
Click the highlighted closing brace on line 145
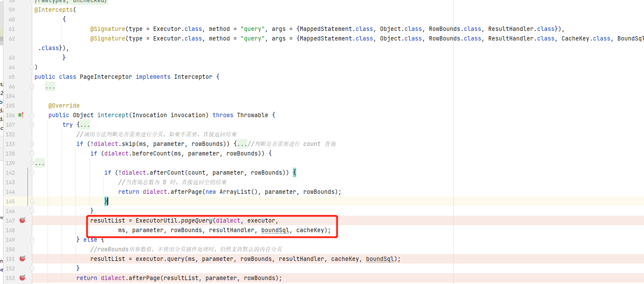(x=106, y=201)
